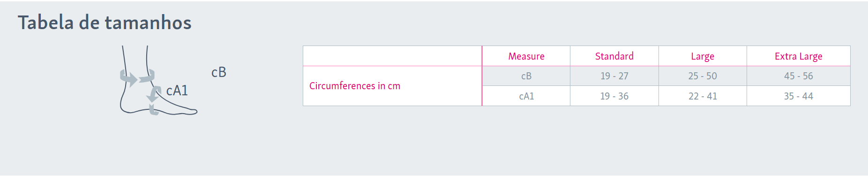Click the Circumferences in cm row label
The image size is (868, 177).
click(355, 86)
